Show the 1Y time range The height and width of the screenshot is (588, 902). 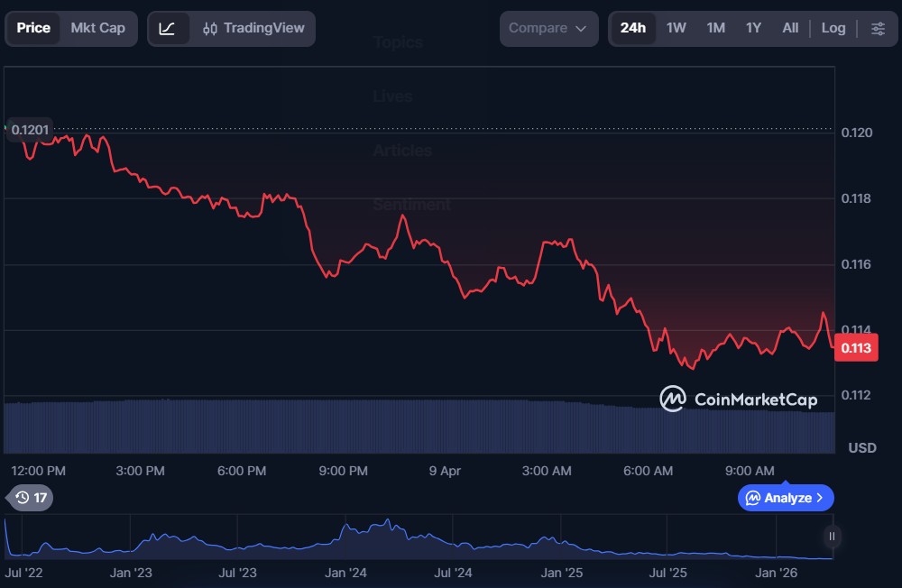tap(753, 28)
